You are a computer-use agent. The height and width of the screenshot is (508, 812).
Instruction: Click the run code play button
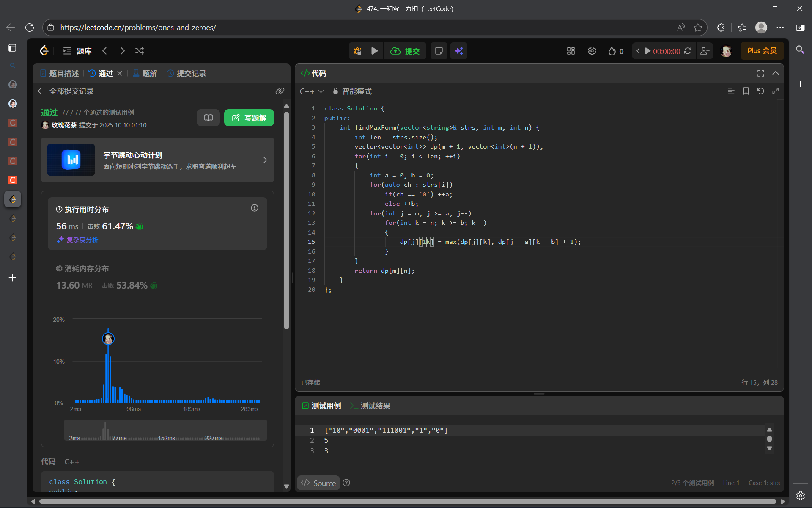coord(375,51)
